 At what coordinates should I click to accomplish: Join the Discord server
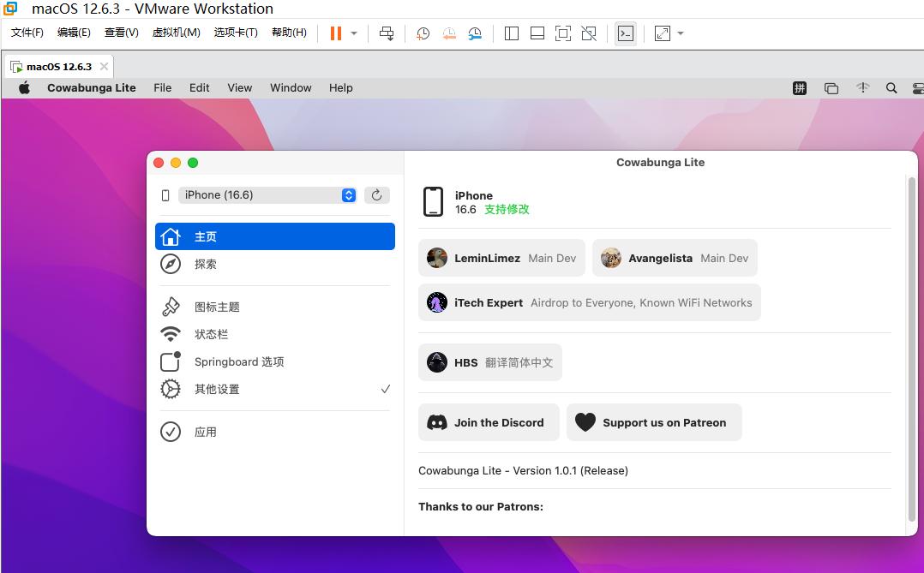pyautogui.click(x=489, y=422)
